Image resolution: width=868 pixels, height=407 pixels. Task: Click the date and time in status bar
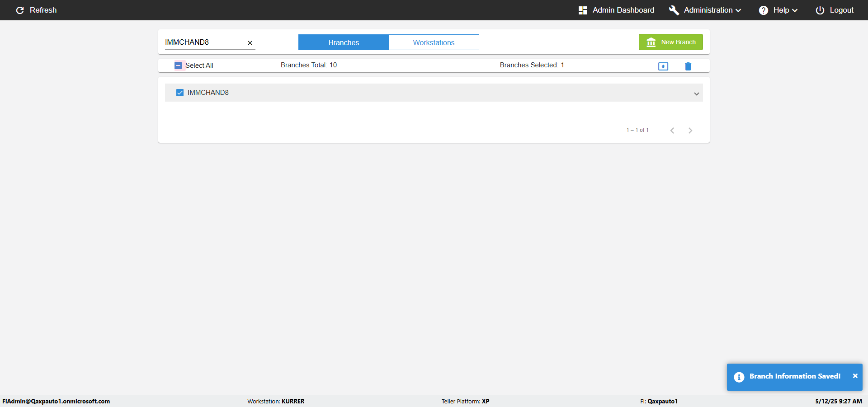839,401
